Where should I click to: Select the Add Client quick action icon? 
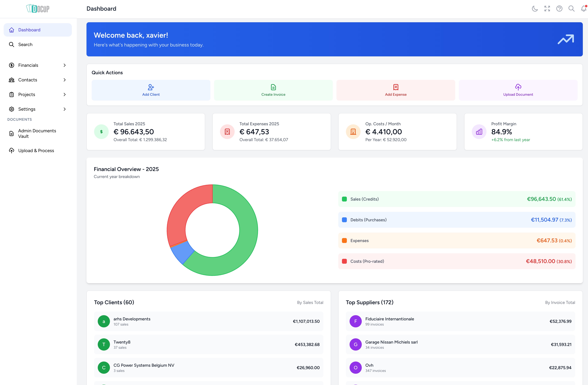tap(151, 87)
